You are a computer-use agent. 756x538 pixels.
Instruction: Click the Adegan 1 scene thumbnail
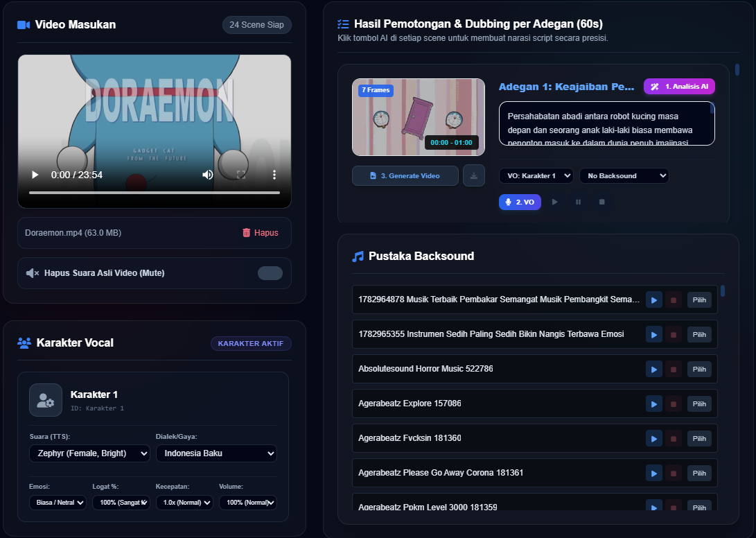[419, 117]
